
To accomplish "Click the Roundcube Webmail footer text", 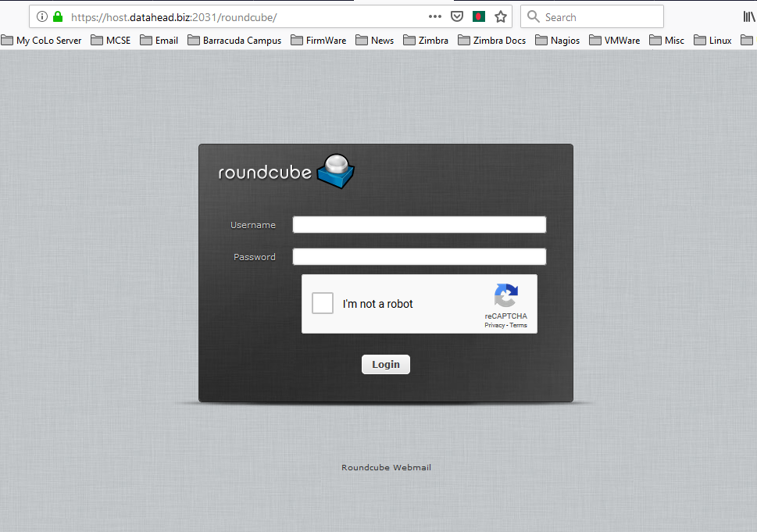I will [x=386, y=467].
